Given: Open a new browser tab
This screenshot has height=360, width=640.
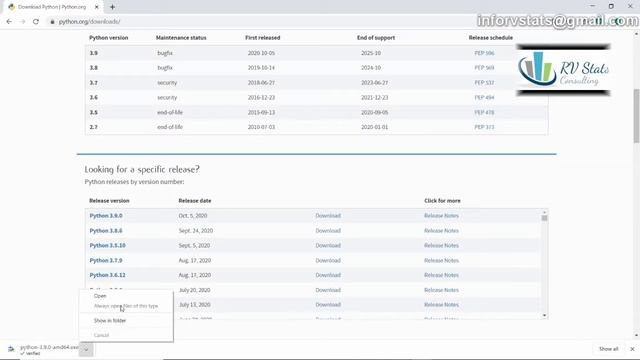Looking at the screenshot, I should tap(112, 7).
